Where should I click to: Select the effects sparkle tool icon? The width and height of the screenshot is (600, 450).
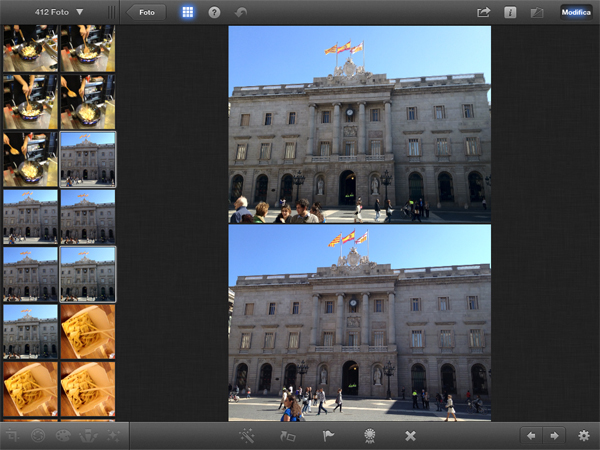click(x=114, y=435)
